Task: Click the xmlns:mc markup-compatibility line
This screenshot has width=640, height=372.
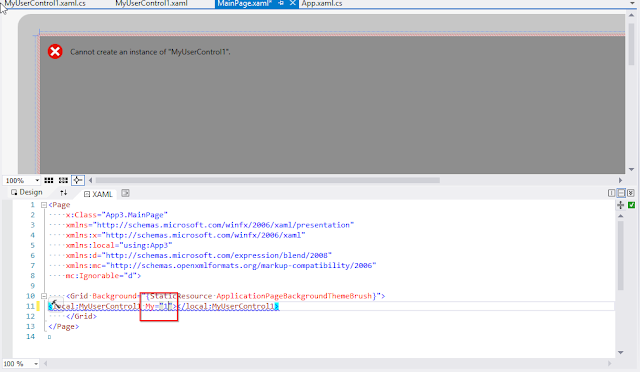Action: coord(221,266)
